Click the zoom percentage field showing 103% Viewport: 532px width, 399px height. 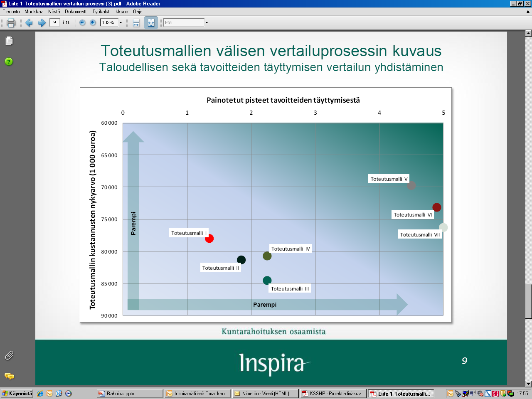click(109, 22)
